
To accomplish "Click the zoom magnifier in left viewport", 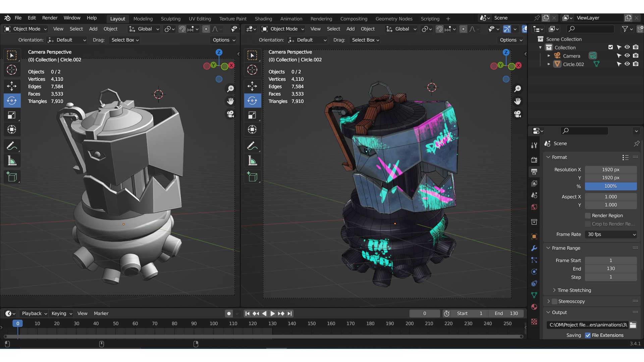I will click(230, 89).
